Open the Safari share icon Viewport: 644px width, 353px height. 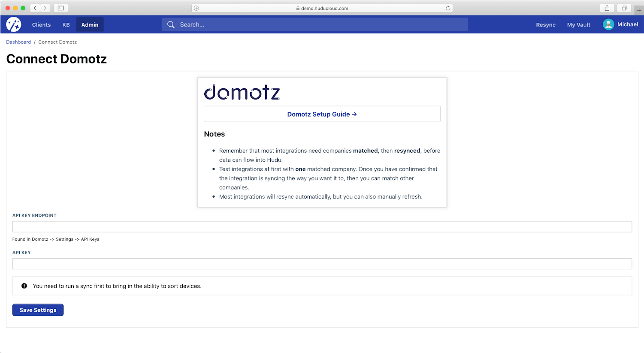click(x=607, y=8)
